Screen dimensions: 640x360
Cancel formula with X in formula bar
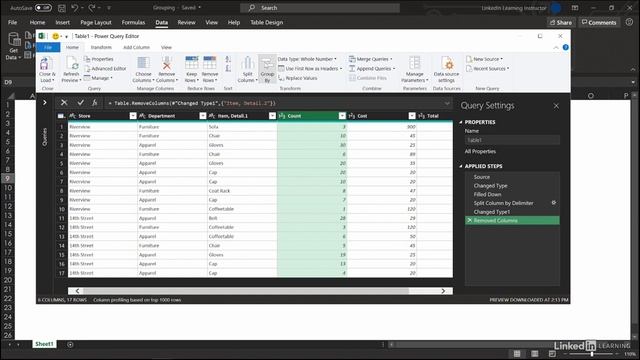click(x=64, y=103)
